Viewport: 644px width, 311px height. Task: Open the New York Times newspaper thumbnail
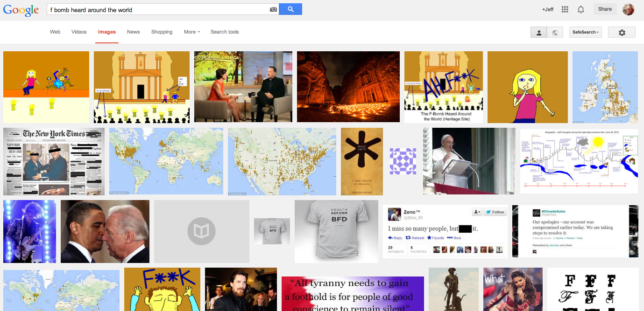(54, 161)
